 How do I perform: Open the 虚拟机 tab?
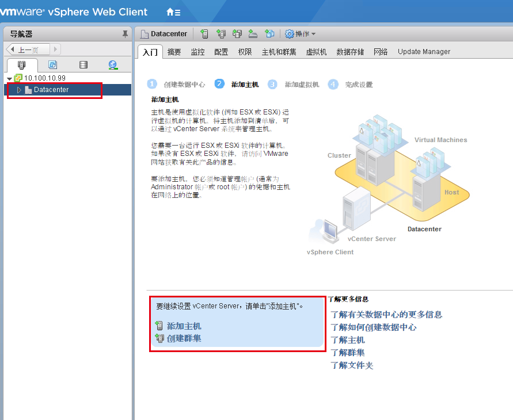316,52
